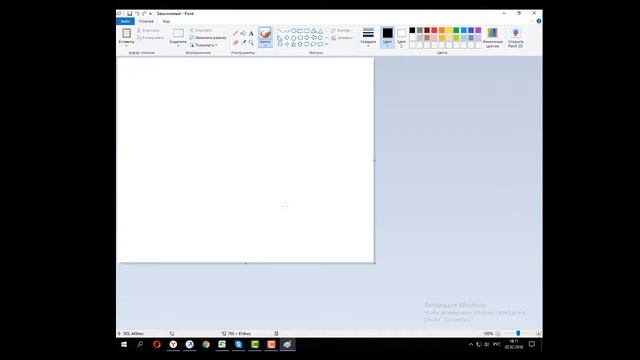Open the shape Outline dropdown
This screenshot has height=360, width=640.
341,31
